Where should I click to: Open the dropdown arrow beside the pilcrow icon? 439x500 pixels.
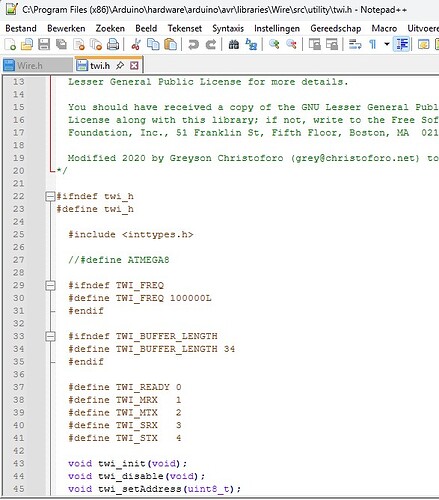click(387, 44)
